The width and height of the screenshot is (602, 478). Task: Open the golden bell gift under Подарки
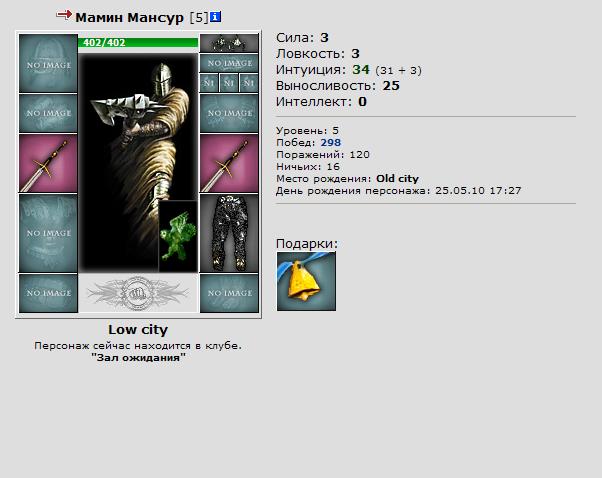(306, 281)
